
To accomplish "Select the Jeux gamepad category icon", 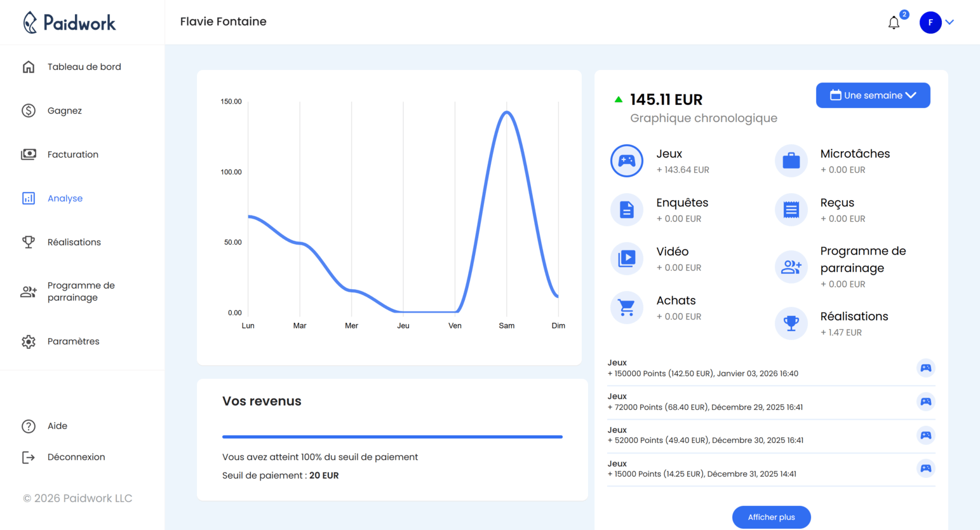I will [626, 161].
